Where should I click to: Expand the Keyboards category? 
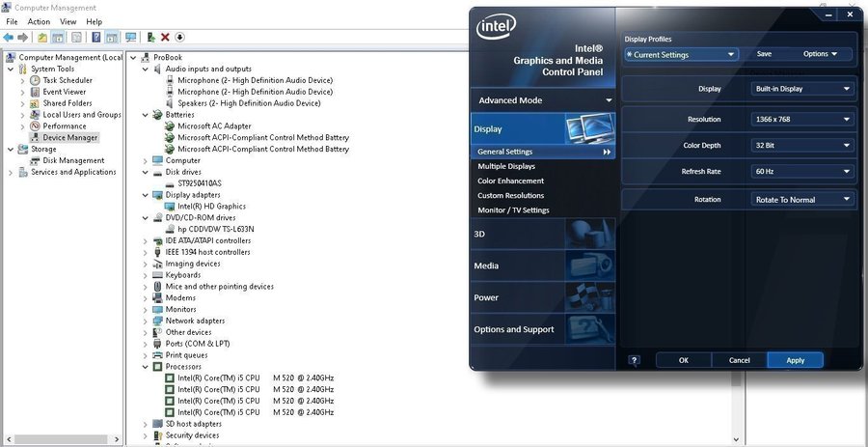click(145, 275)
